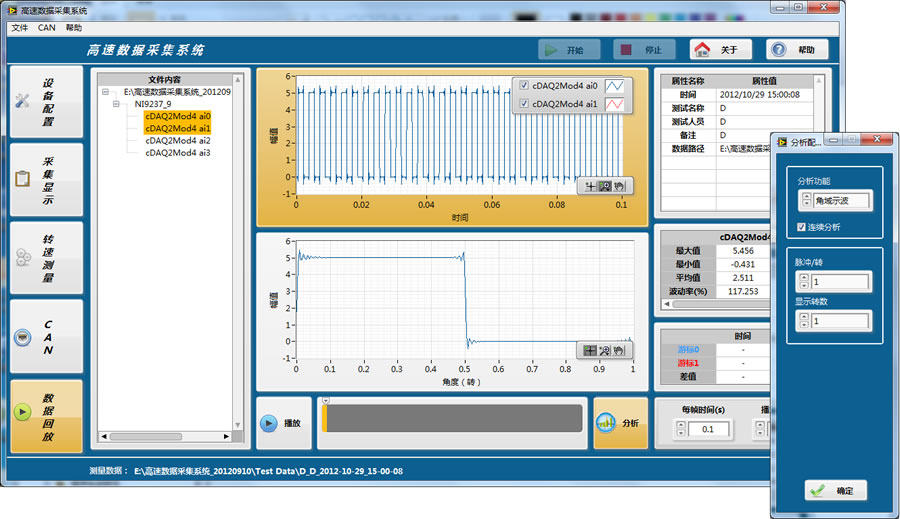This screenshot has height=519, width=900.
Task: Toggle cDAQ2Mod4 ai1 plot checkbox
Action: click(523, 104)
